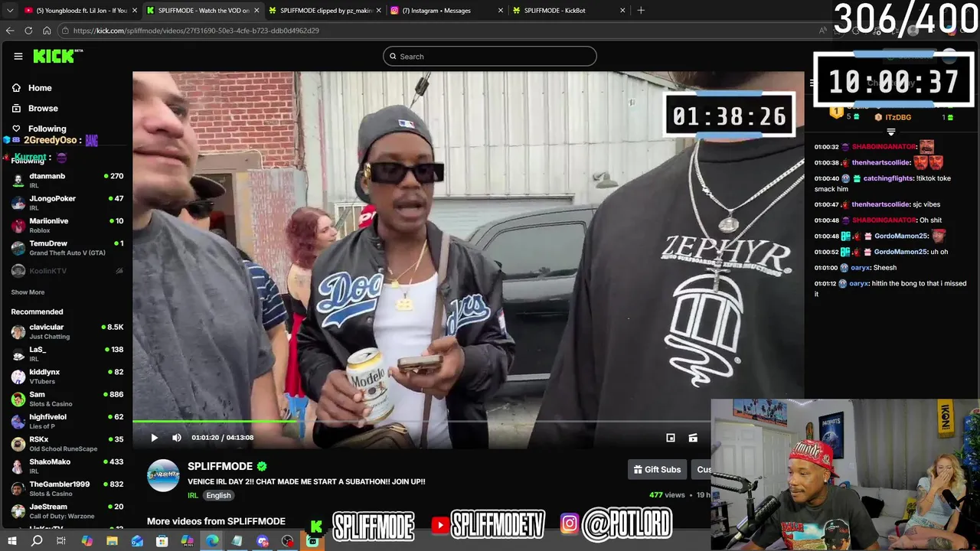Click the SPLIFFMODE channel avatar

tap(163, 475)
